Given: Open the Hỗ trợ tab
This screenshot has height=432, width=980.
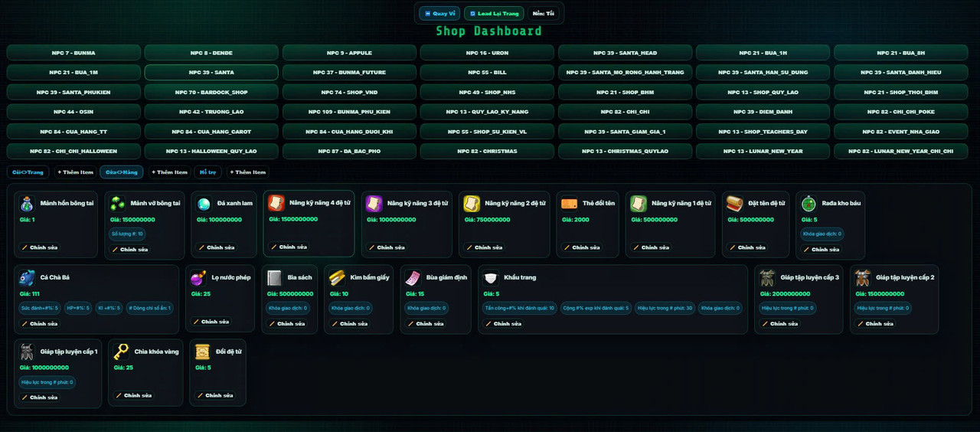Looking at the screenshot, I should [208, 172].
